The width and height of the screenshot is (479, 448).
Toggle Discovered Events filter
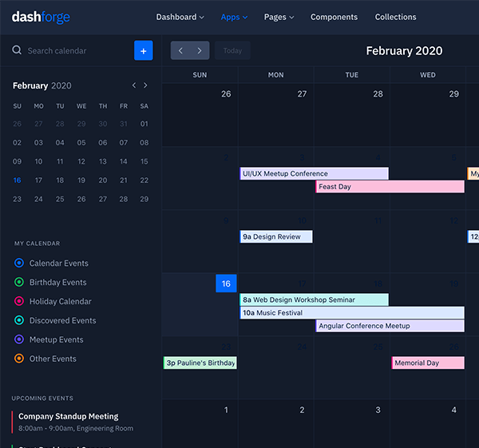click(x=19, y=320)
